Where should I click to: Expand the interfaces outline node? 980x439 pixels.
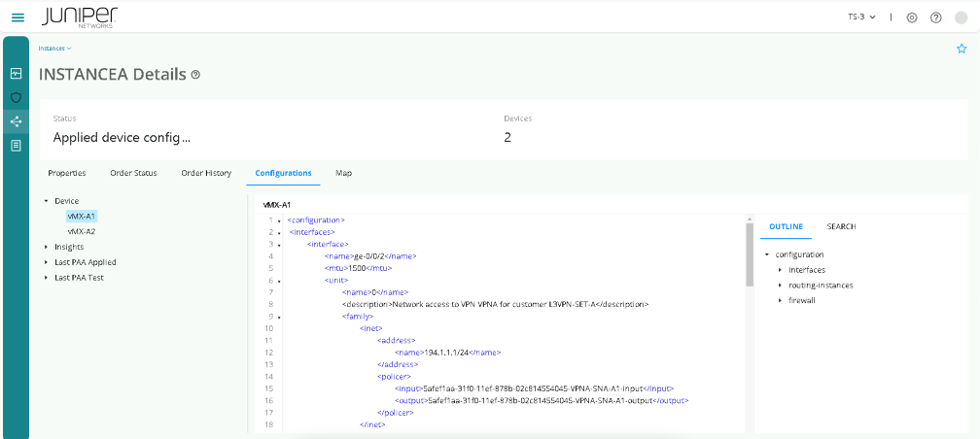click(780, 270)
